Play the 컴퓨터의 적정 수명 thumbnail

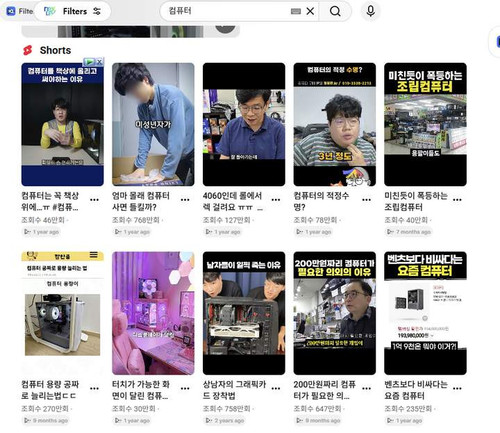click(335, 124)
